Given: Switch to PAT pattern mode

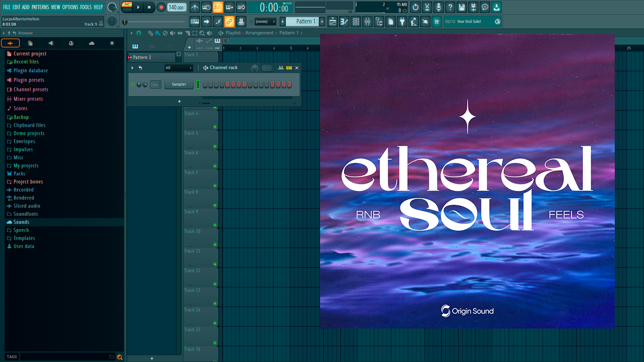Looking at the screenshot, I should [127, 5].
